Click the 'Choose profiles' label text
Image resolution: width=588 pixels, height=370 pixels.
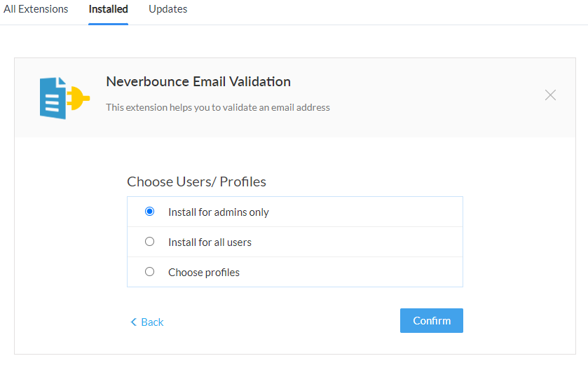(203, 273)
